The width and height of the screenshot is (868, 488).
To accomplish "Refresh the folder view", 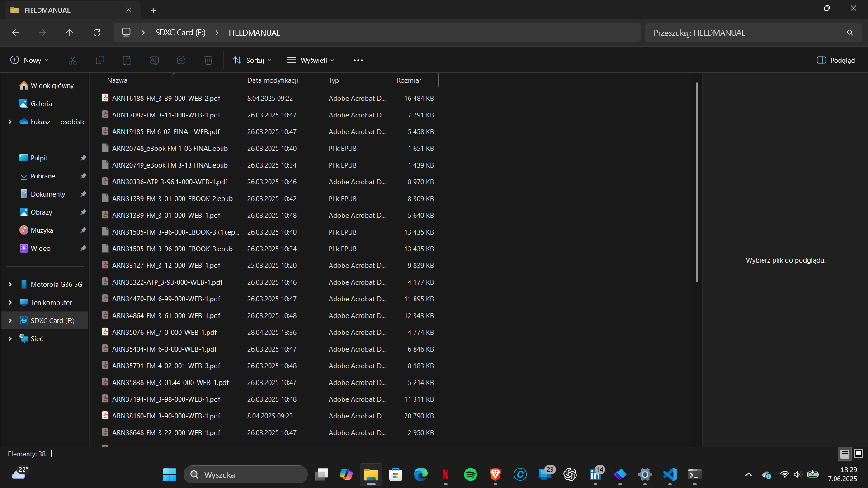I will (97, 33).
